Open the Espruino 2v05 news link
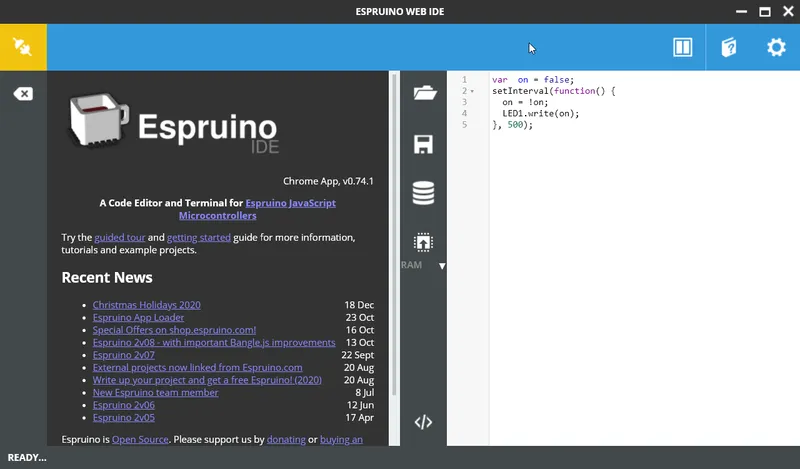800x469 pixels. [x=123, y=417]
